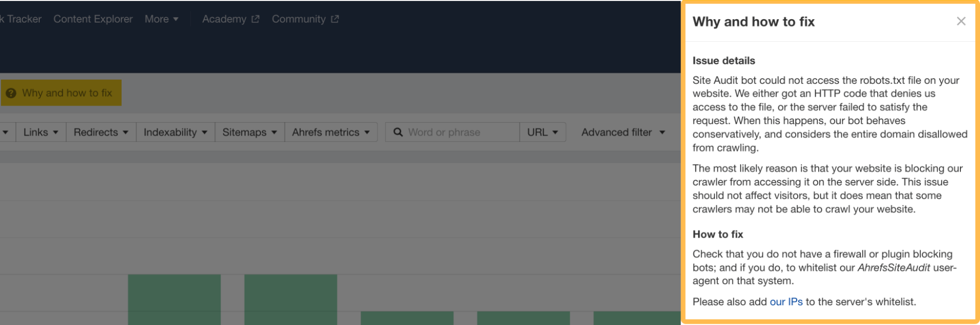Open Academy from the navigation bar
The image size is (980, 325).
224,19
